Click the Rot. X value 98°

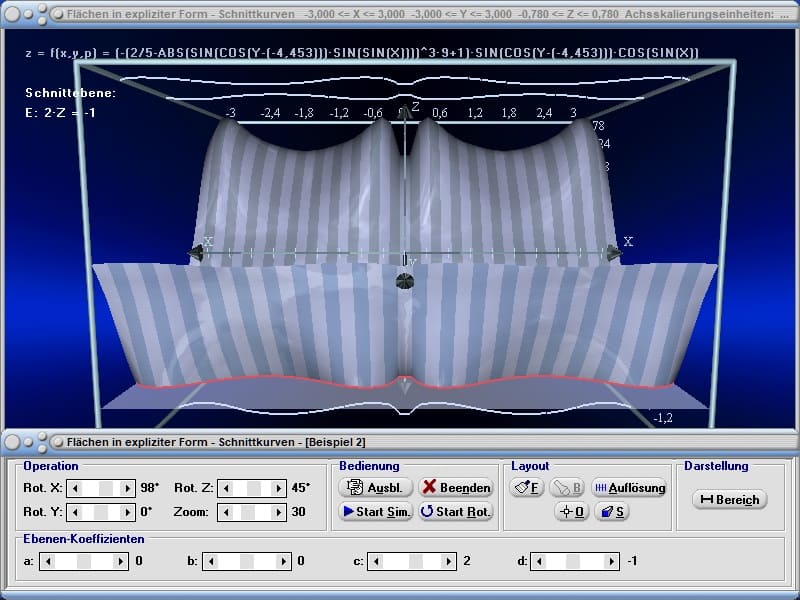pyautogui.click(x=149, y=488)
